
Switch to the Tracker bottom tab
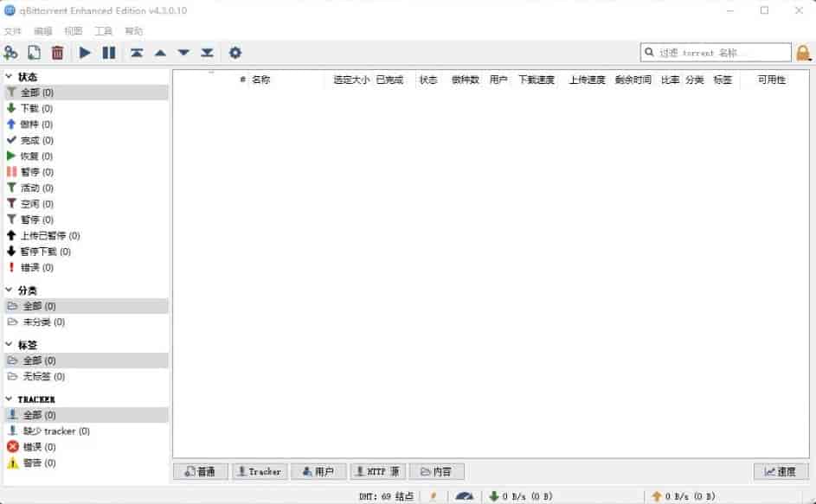click(x=260, y=472)
